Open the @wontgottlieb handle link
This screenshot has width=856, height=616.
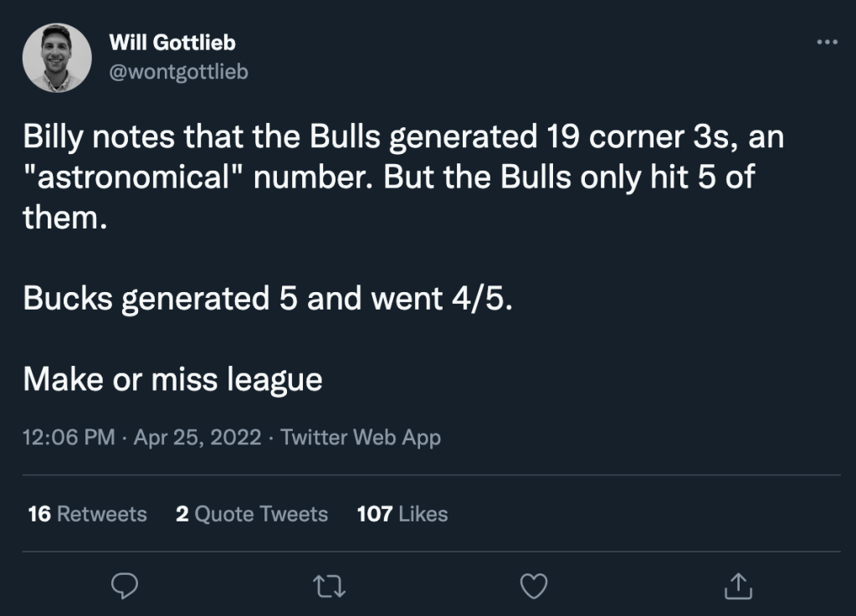tap(178, 72)
